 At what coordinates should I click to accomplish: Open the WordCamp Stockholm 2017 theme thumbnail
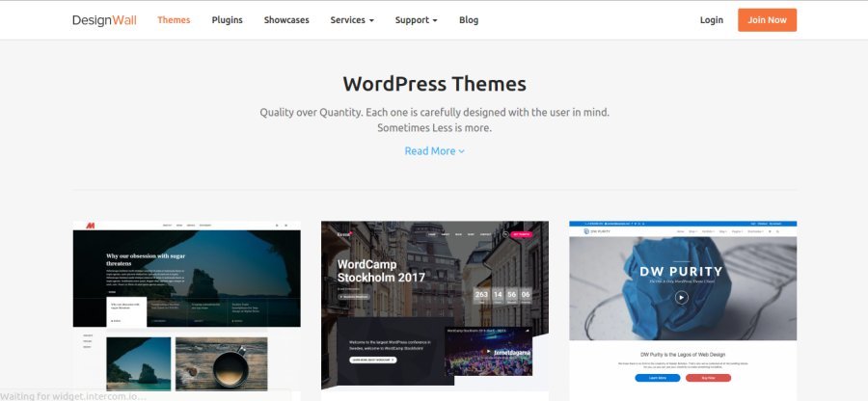(435, 306)
